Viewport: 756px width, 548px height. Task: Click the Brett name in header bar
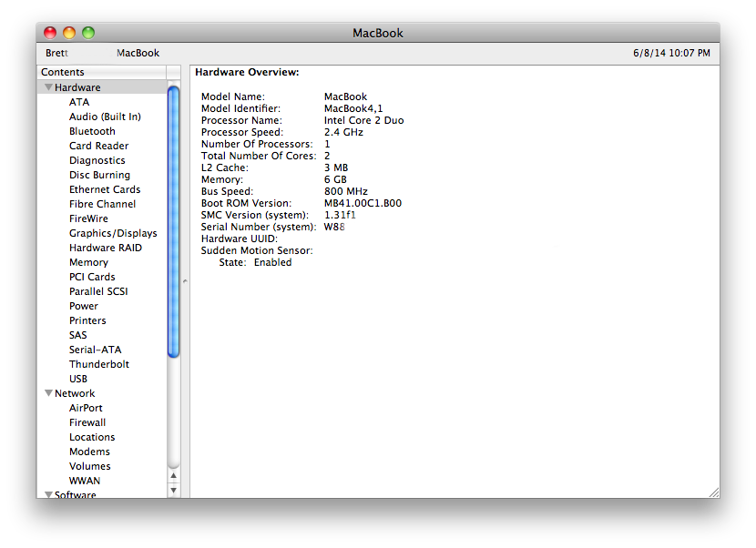pyautogui.click(x=56, y=53)
